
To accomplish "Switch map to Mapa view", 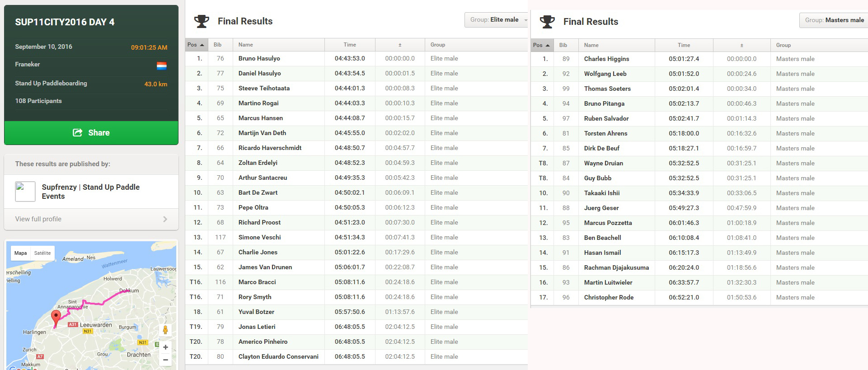I will point(20,253).
